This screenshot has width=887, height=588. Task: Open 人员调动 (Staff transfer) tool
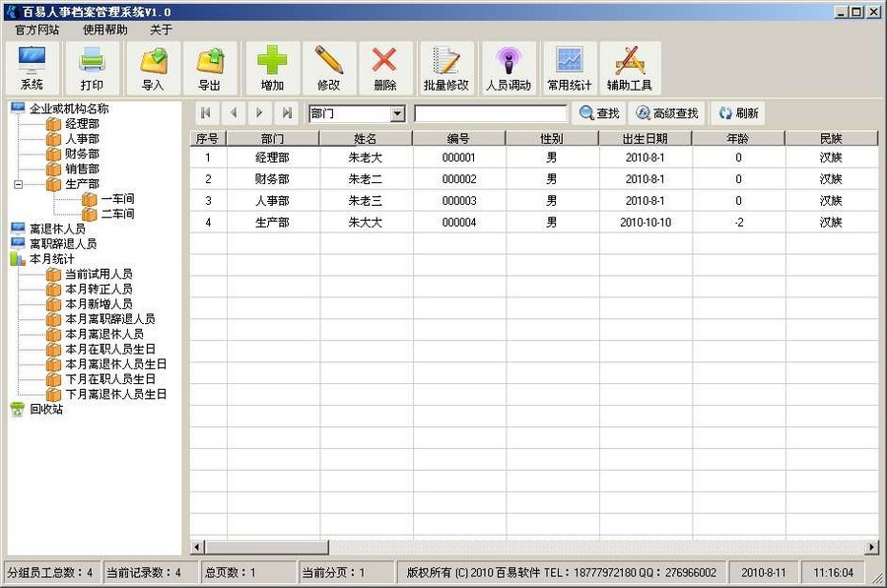click(x=509, y=67)
